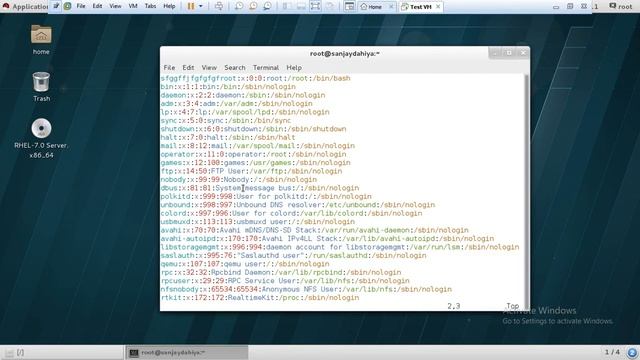This screenshot has height=360, width=640.
Task: Click the terminal title bar root@sanjaydahiya
Action: pyautogui.click(x=345, y=53)
